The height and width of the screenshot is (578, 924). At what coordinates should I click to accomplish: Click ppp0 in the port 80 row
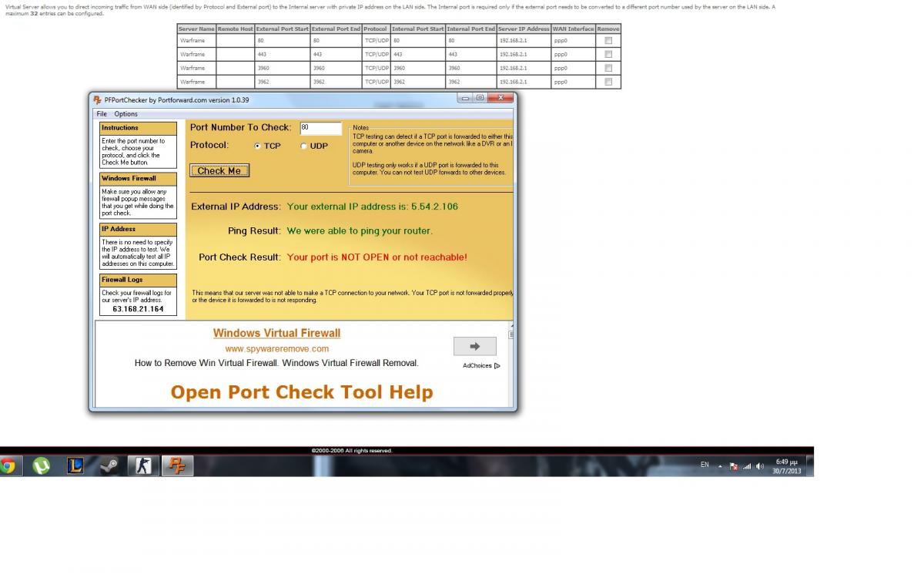click(x=561, y=40)
